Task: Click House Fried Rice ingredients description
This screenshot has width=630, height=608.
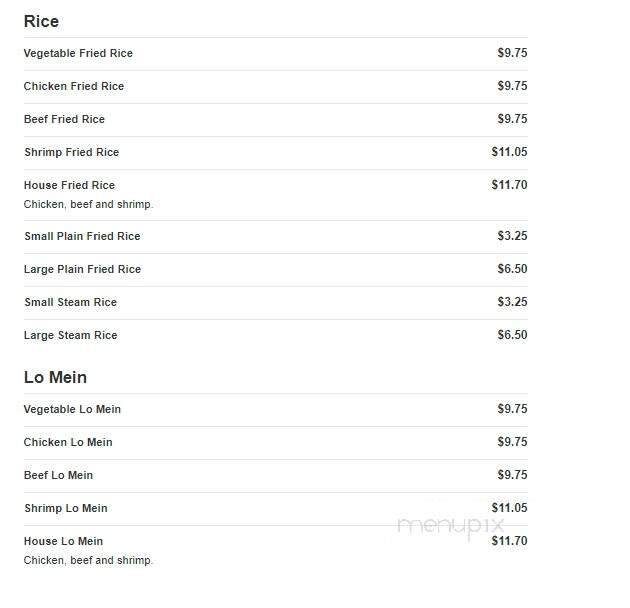Action: (x=88, y=205)
